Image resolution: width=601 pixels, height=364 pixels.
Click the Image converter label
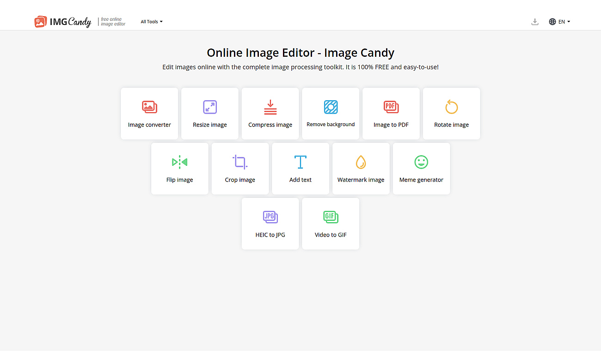click(x=149, y=125)
